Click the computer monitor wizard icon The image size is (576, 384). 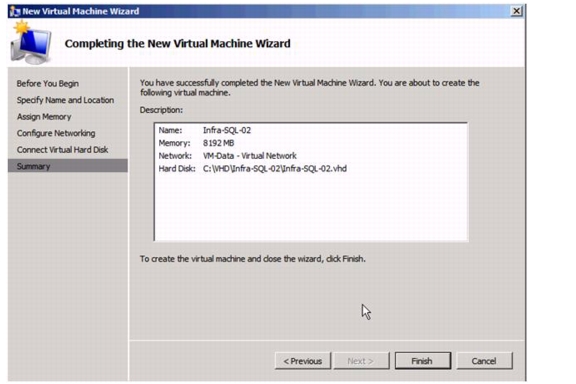[30, 43]
